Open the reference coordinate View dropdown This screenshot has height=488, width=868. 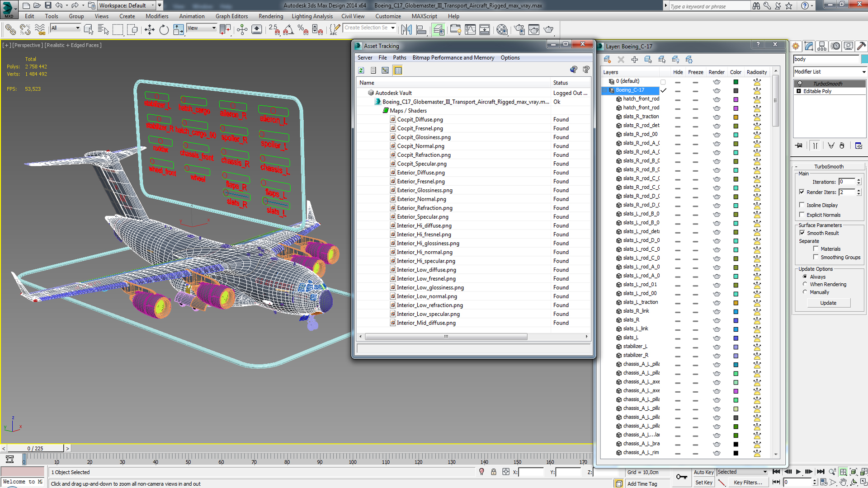tap(202, 28)
